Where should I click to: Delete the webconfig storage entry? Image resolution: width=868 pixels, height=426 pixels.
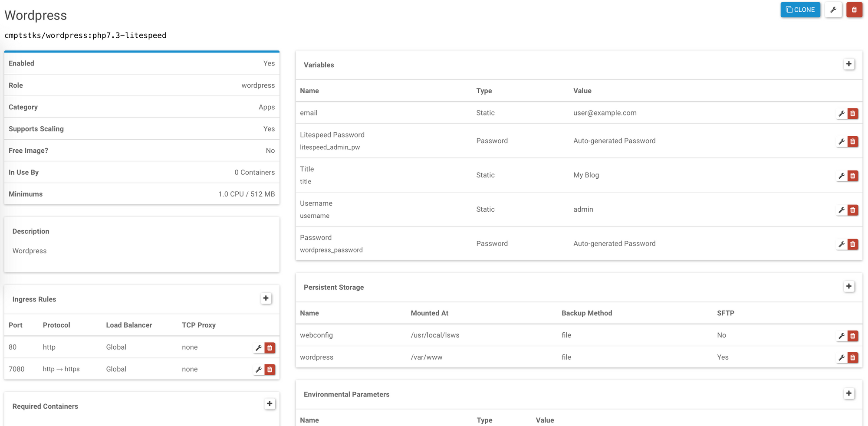853,336
